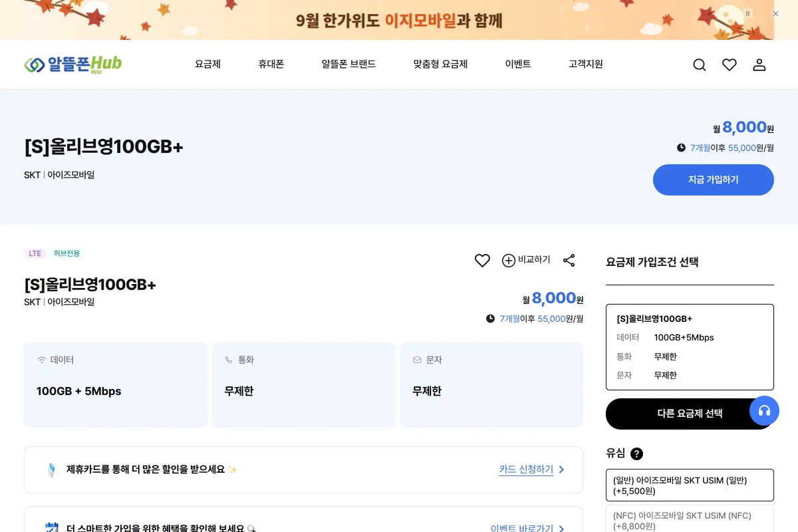Open the 이벤트 menu
The width and height of the screenshot is (798, 532).
click(518, 65)
